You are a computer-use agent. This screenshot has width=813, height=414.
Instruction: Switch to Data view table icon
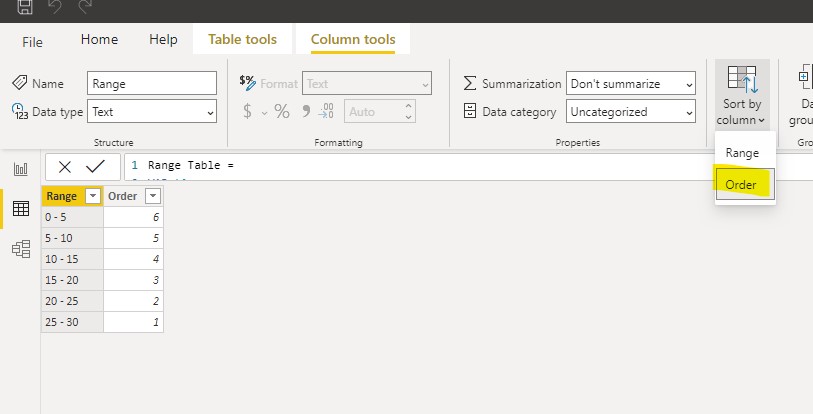[21, 209]
